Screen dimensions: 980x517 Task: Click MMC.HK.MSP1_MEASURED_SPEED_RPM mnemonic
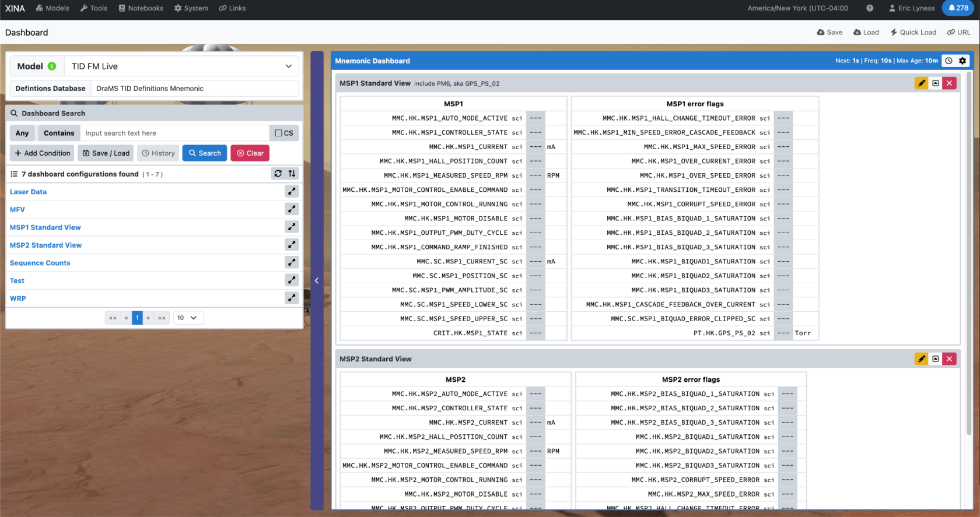click(x=446, y=175)
